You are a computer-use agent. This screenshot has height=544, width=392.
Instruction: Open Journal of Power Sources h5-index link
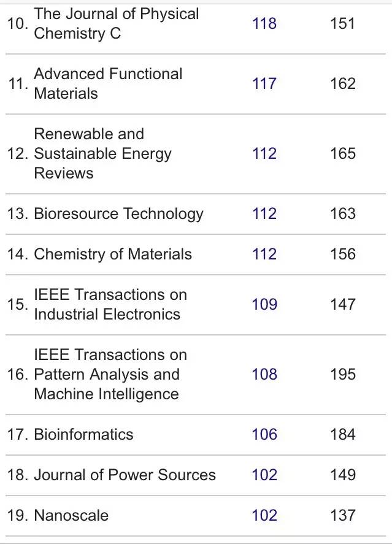(264, 475)
